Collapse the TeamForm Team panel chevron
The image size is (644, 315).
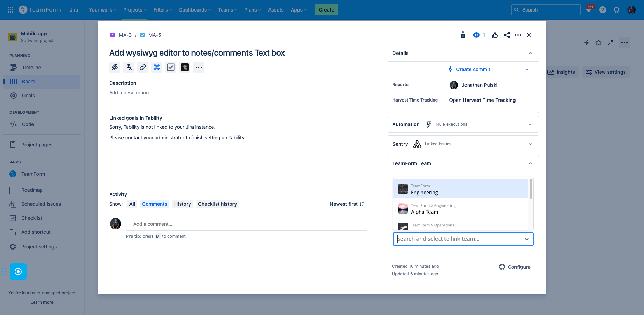(530, 163)
